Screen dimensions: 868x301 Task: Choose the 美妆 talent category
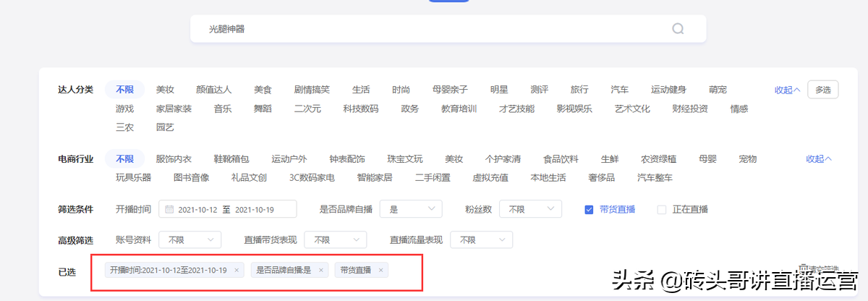pos(165,90)
